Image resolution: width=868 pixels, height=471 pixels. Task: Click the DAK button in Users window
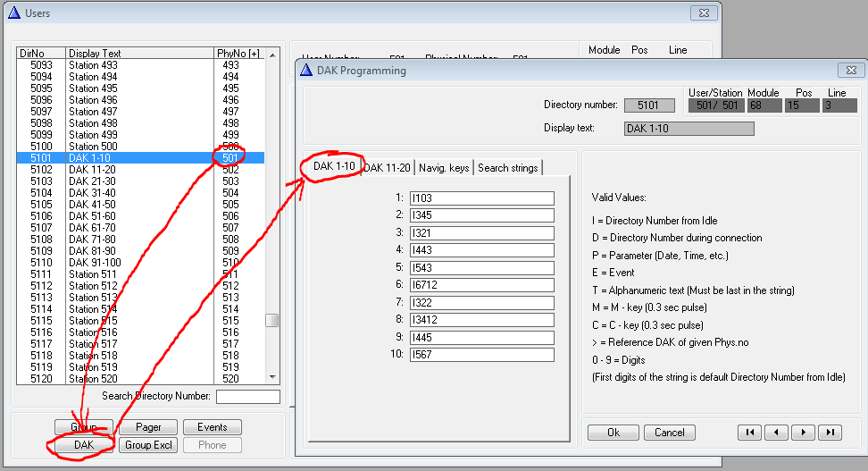[82, 445]
